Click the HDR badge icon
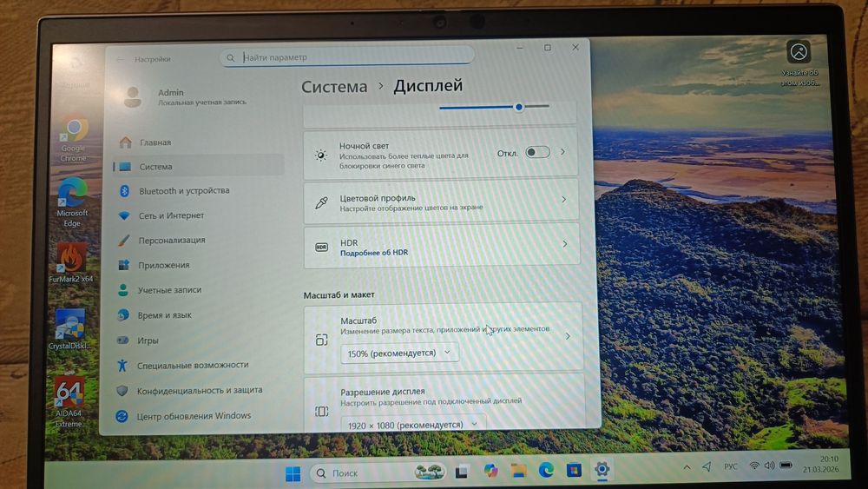 click(x=322, y=247)
